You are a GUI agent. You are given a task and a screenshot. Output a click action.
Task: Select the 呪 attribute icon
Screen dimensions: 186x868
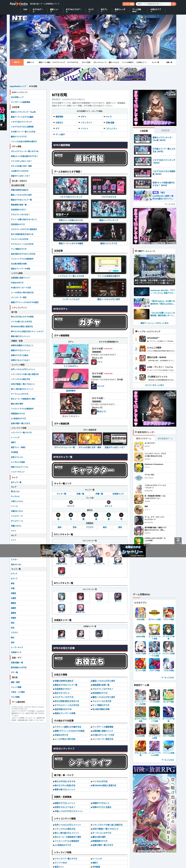(x=121, y=515)
